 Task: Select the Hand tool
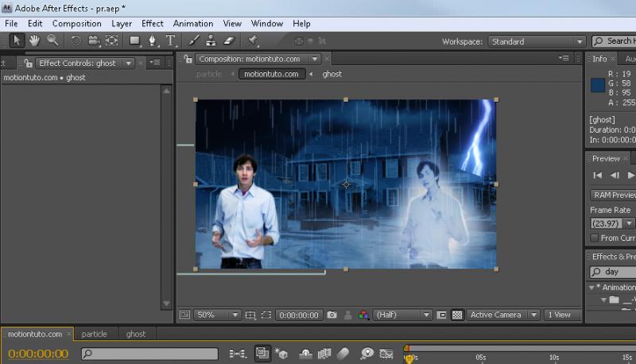pos(35,41)
